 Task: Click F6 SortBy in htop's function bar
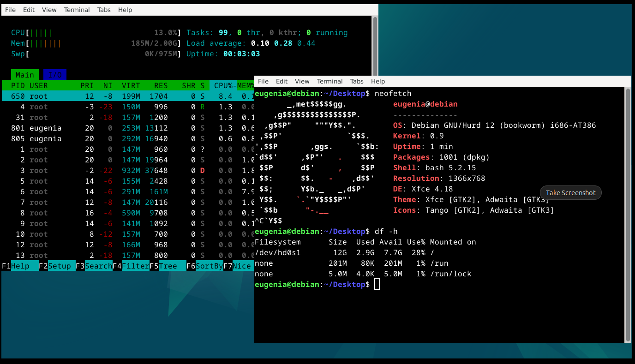click(205, 266)
